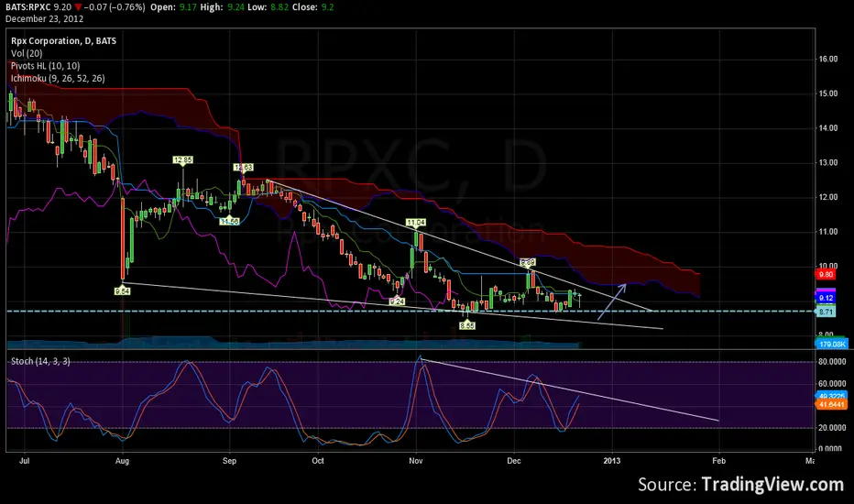Click the red 9.80 price axis tag
The width and height of the screenshot is (854, 504).
coord(826,275)
